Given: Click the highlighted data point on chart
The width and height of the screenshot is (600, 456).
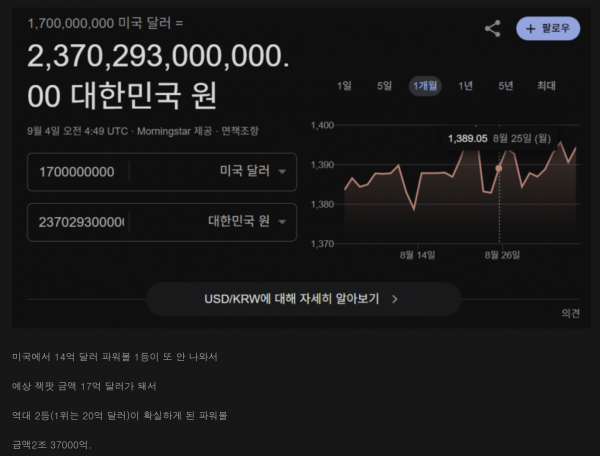Looking at the screenshot, I should coord(499,168).
